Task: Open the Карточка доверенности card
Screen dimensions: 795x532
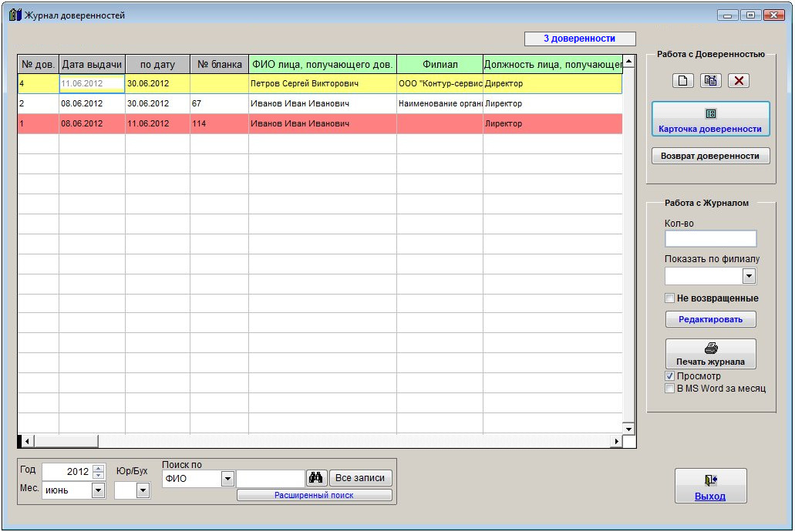Action: coord(710,120)
